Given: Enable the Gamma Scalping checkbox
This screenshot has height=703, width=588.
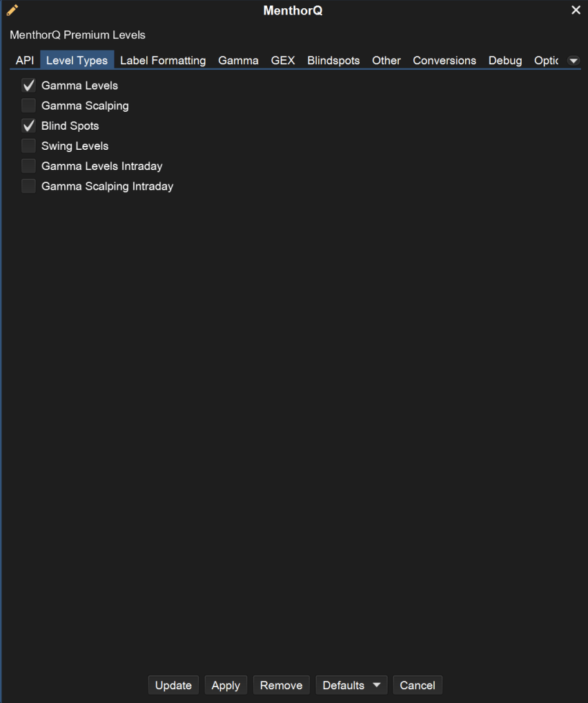Looking at the screenshot, I should tap(28, 105).
